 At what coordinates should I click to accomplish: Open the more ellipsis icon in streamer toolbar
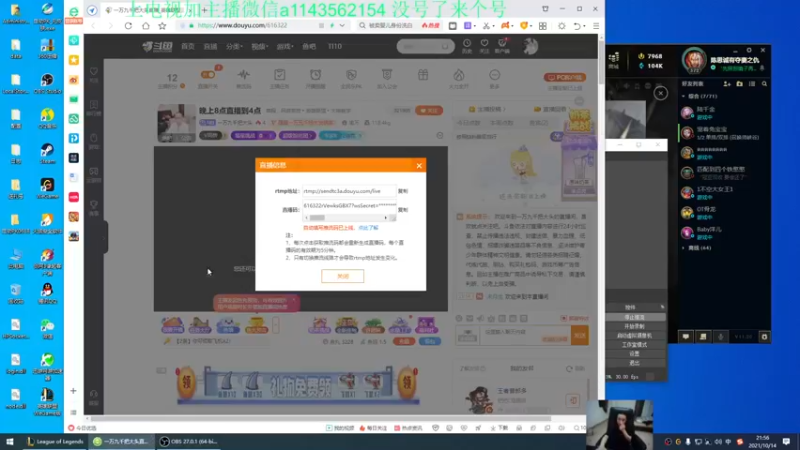[x=494, y=75]
